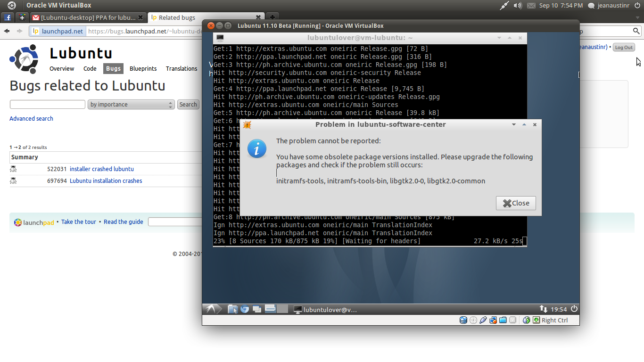644x362 pixels.
Task: Open VirtualBox shared folders indicator
Action: (x=503, y=320)
